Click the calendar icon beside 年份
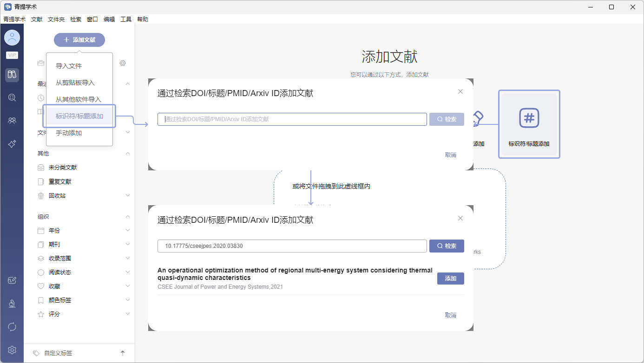This screenshot has height=363, width=644. (41, 230)
